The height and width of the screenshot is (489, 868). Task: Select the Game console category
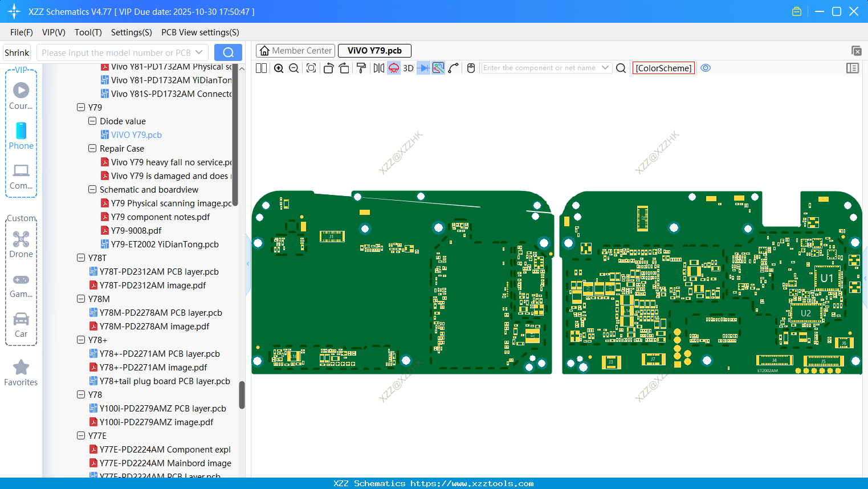coord(21,285)
